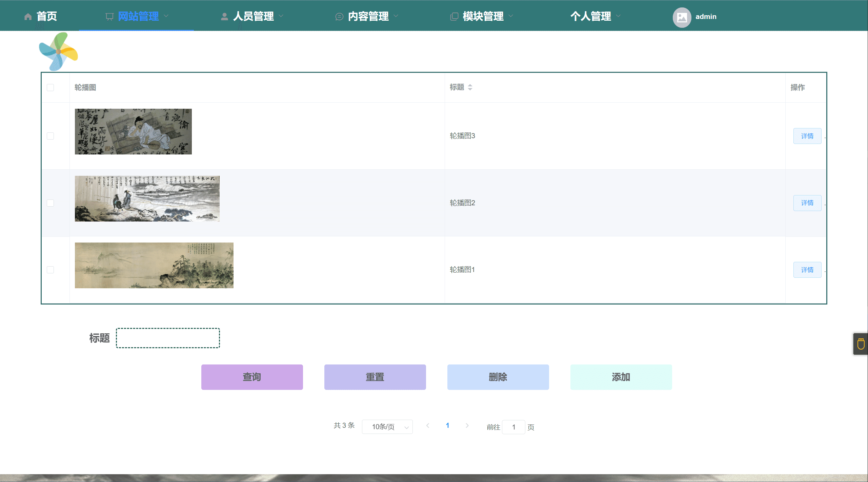The height and width of the screenshot is (482, 868).
Task: Focus the 标题 search input field
Action: point(168,338)
